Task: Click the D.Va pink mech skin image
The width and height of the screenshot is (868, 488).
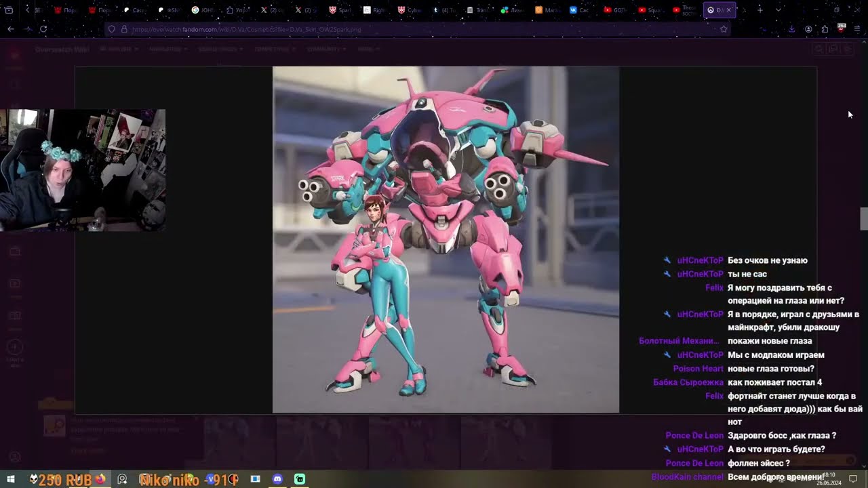Action: pyautogui.click(x=446, y=239)
